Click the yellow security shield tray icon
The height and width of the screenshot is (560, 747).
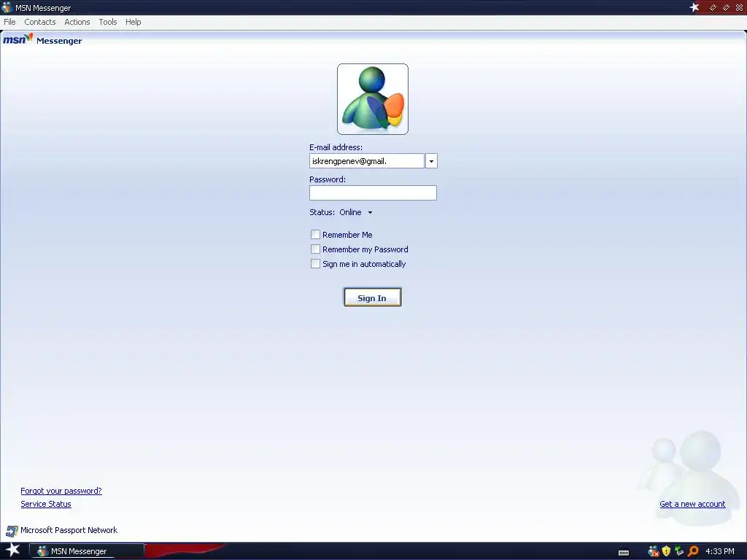pos(666,551)
